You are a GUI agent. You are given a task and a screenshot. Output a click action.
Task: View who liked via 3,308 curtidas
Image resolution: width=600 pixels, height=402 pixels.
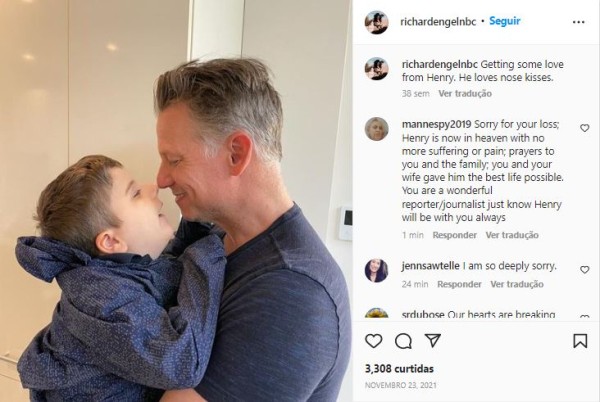pos(399,369)
